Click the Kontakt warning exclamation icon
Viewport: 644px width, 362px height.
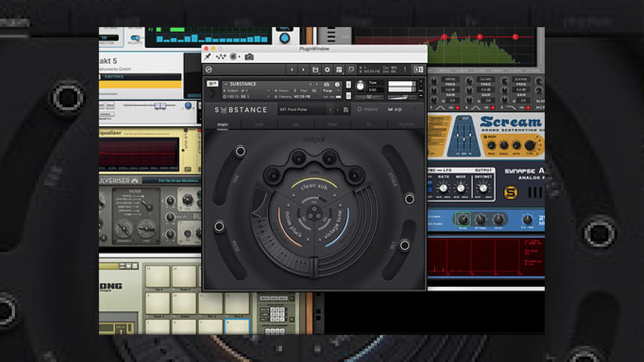[405, 69]
